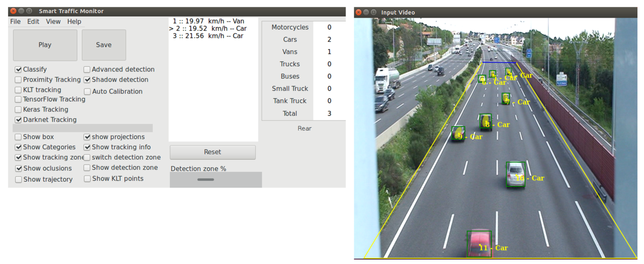The width and height of the screenshot is (644, 264).
Task: Enable Show trajectory checkbox
Action: (19, 180)
